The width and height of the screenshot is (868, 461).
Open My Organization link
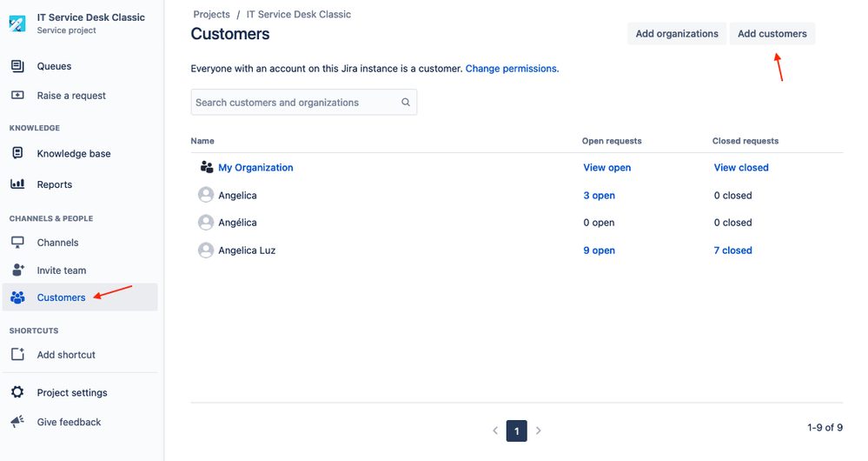pos(255,167)
